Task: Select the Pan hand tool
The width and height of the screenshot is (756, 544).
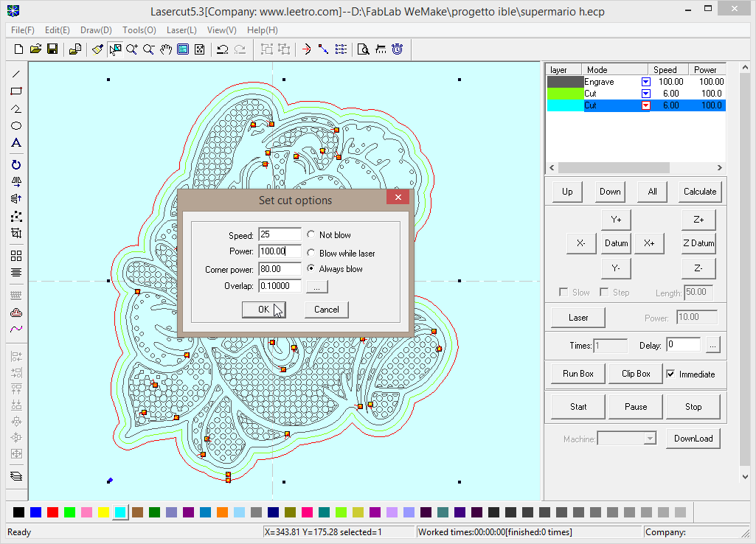Action: click(166, 49)
